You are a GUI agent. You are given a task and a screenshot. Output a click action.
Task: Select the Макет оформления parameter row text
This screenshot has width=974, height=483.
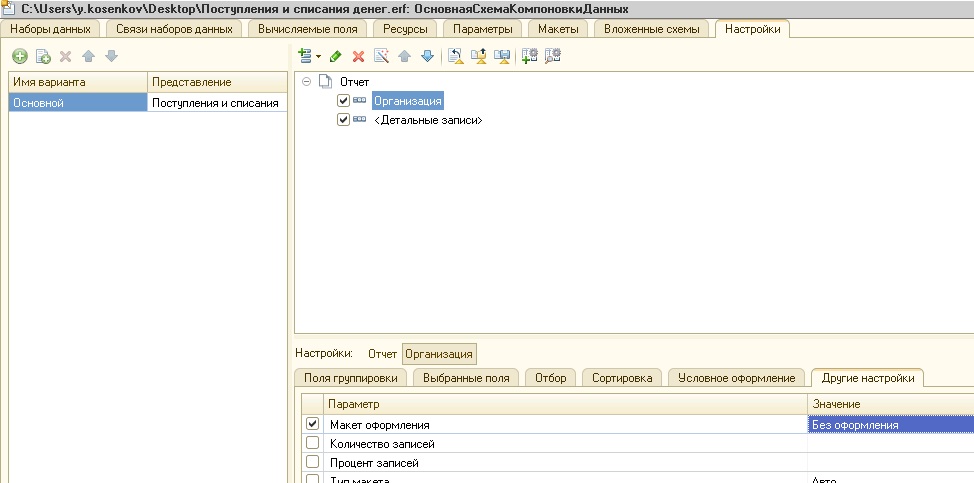(x=380, y=425)
